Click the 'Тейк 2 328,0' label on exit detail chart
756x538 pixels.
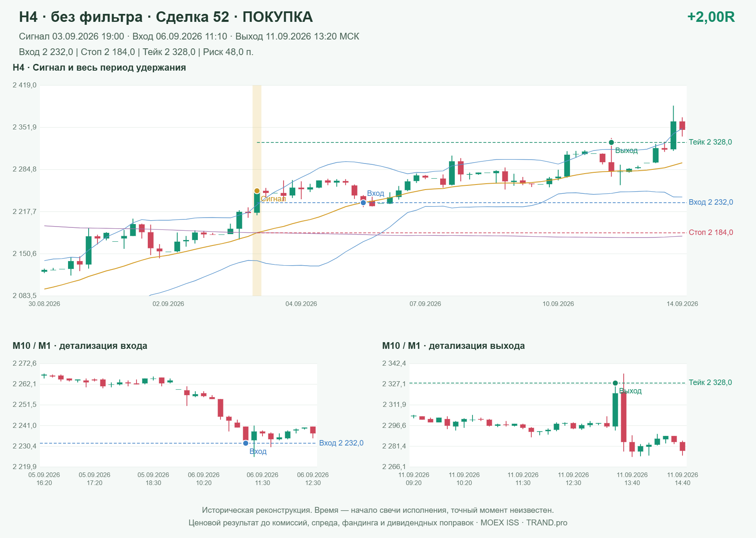[710, 382]
